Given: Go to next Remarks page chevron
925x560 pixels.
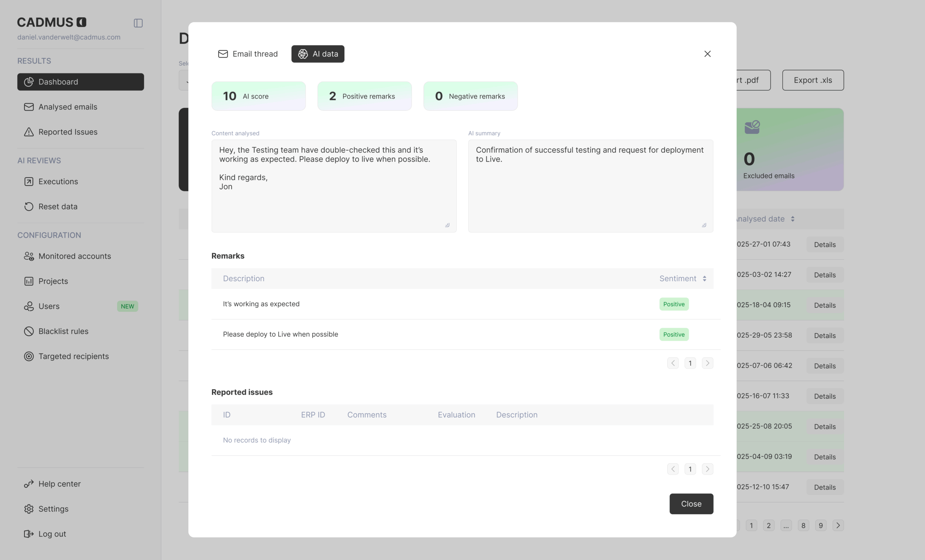Looking at the screenshot, I should click(707, 363).
